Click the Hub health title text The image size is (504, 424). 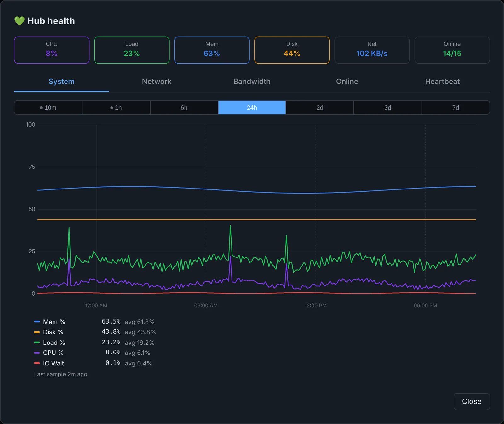(x=51, y=21)
